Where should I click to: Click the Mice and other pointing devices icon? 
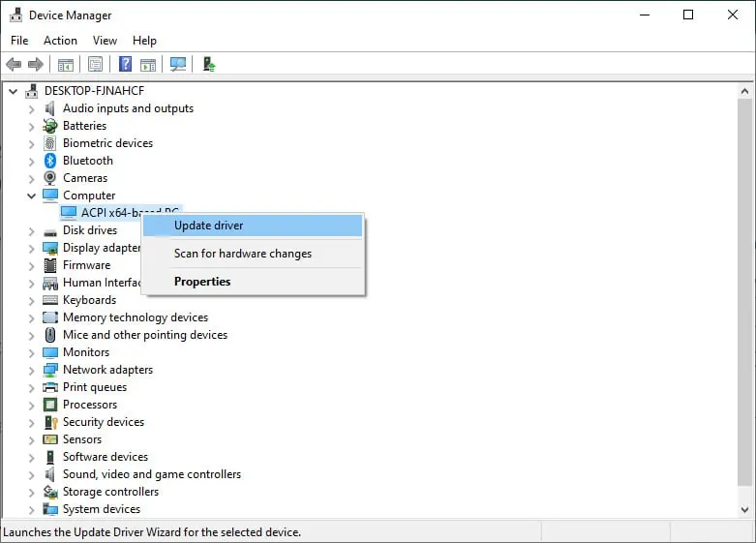[x=50, y=335]
